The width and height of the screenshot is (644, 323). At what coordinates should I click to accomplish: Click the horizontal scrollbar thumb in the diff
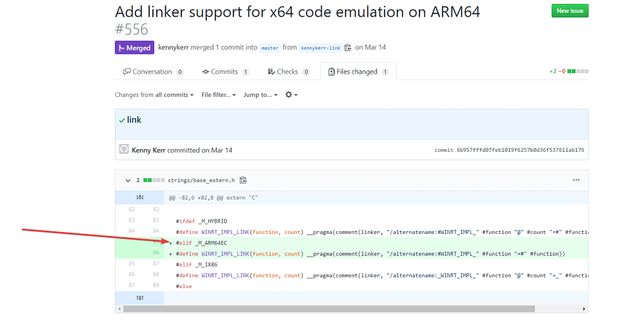[x=328, y=309]
